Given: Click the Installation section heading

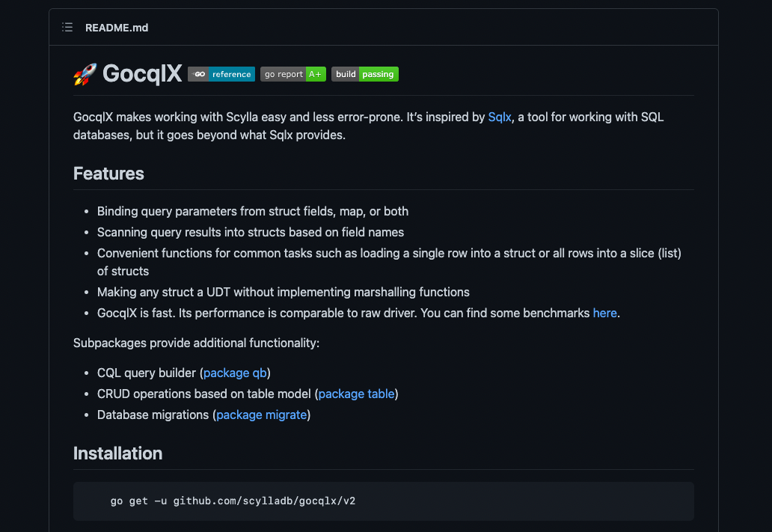Looking at the screenshot, I should coord(117,453).
